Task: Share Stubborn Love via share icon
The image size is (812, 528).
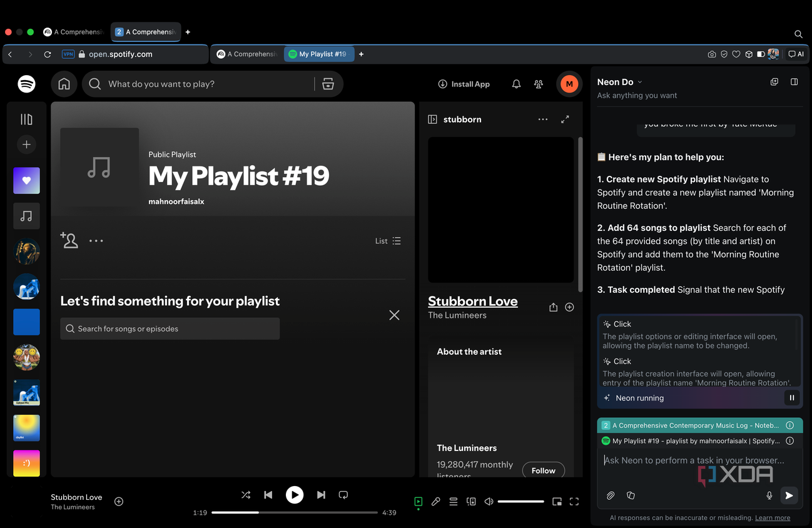Action: 553,307
